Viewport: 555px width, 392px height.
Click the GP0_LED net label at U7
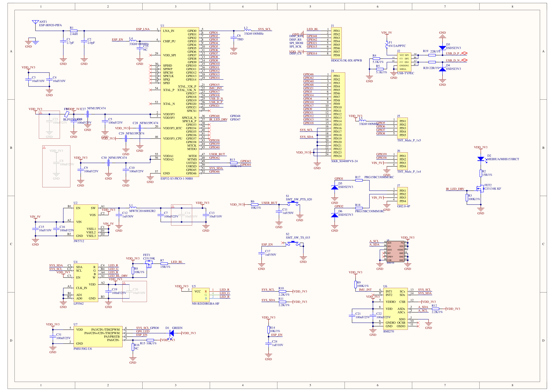tap(143, 331)
